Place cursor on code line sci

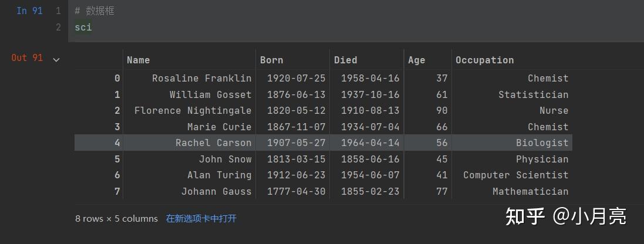pos(83,28)
